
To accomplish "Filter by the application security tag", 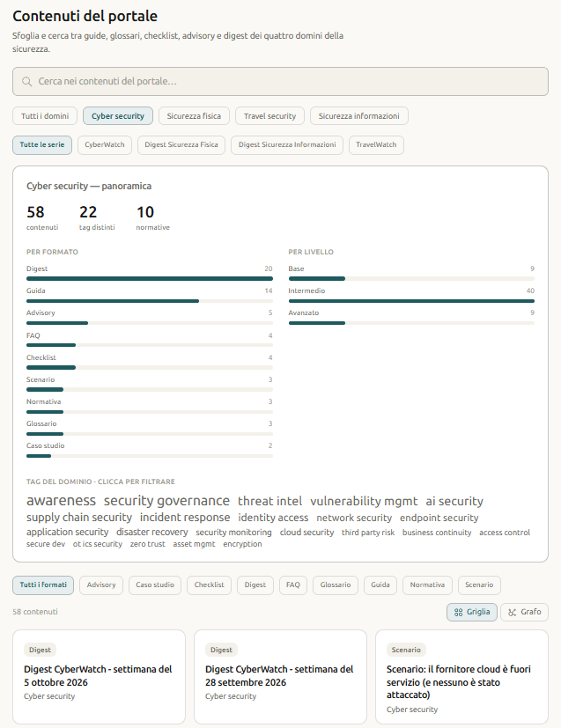I will point(67,532).
